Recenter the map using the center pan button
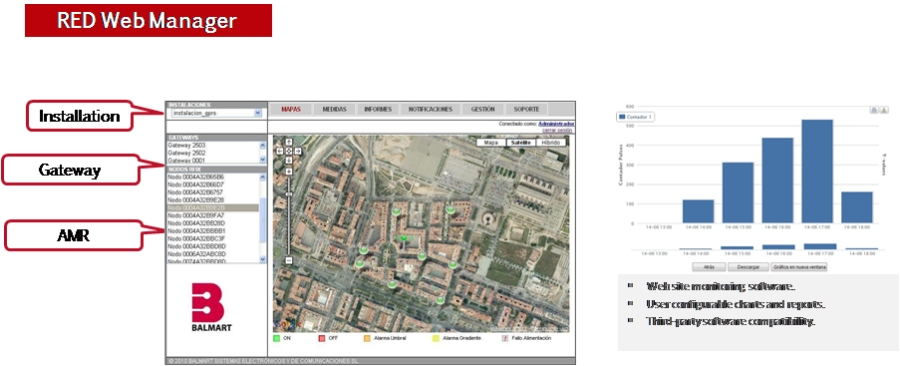900x366 pixels. pos(289,151)
